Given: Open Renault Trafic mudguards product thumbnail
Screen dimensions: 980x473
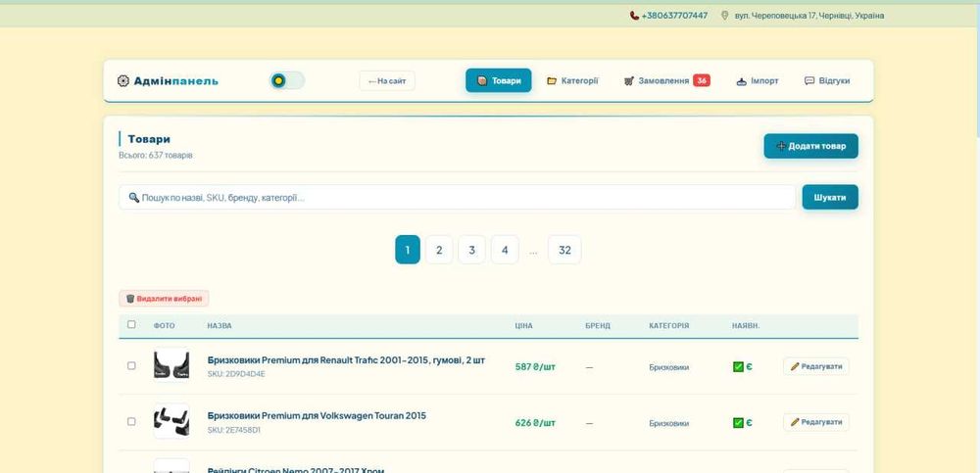Looking at the screenshot, I should click(x=171, y=365).
